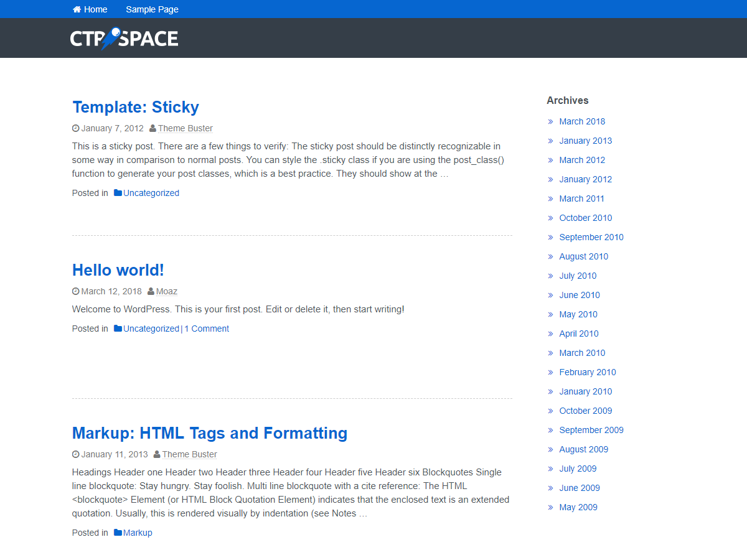Open the September 2009 archive link
The height and width of the screenshot is (560, 747).
pyautogui.click(x=591, y=430)
